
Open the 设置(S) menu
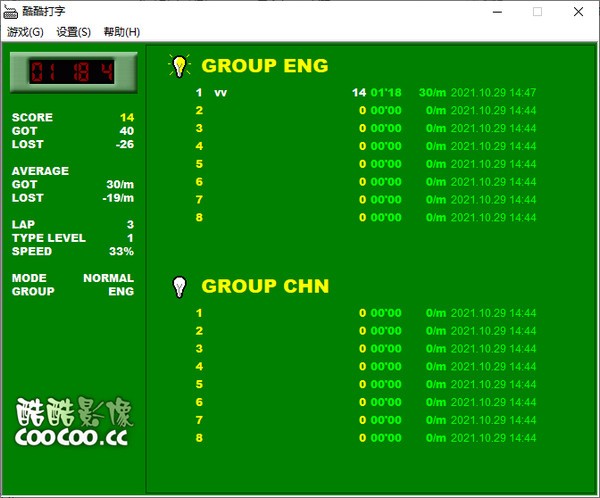pos(73,32)
